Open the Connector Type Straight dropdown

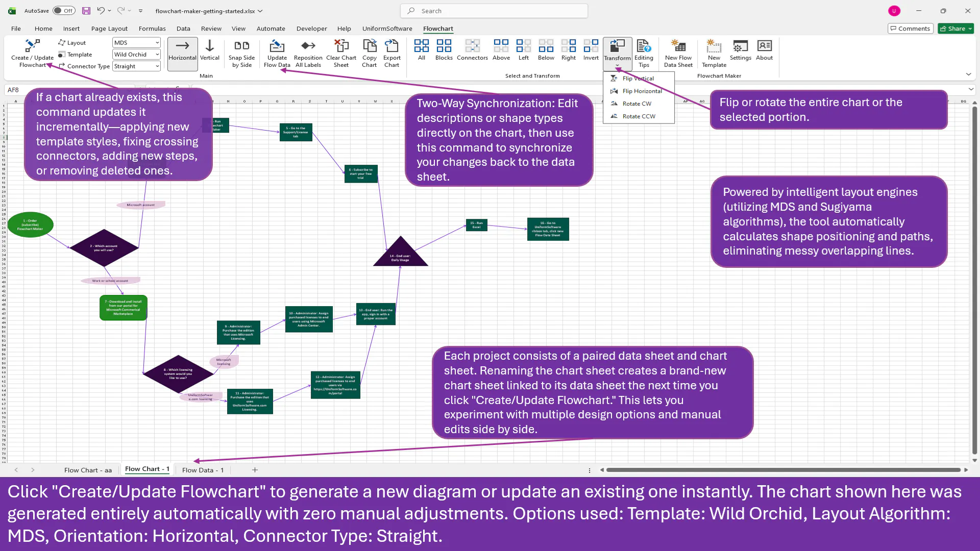pyautogui.click(x=157, y=66)
